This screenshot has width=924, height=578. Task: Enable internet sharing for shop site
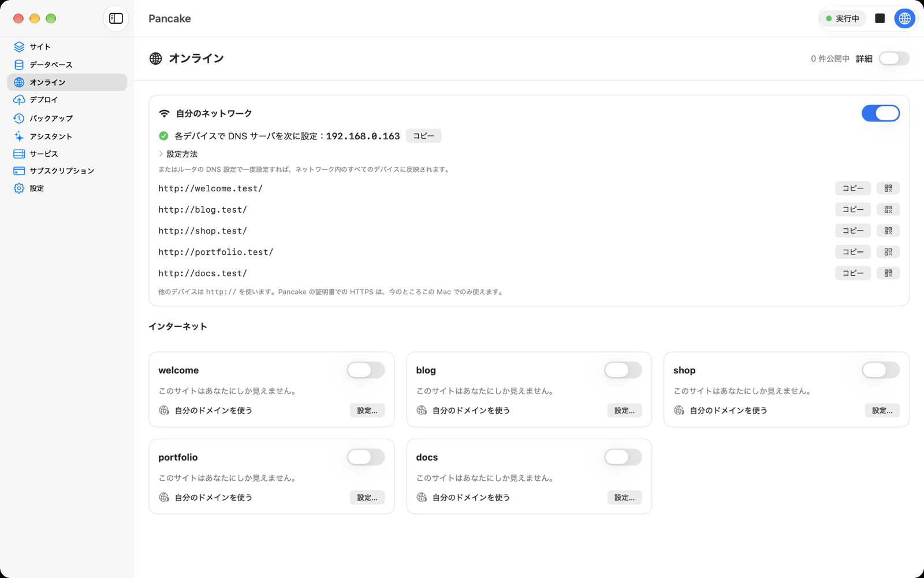pyautogui.click(x=881, y=370)
